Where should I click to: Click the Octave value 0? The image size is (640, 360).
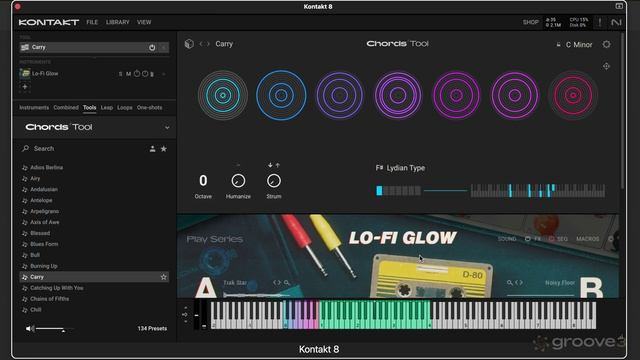tap(203, 180)
